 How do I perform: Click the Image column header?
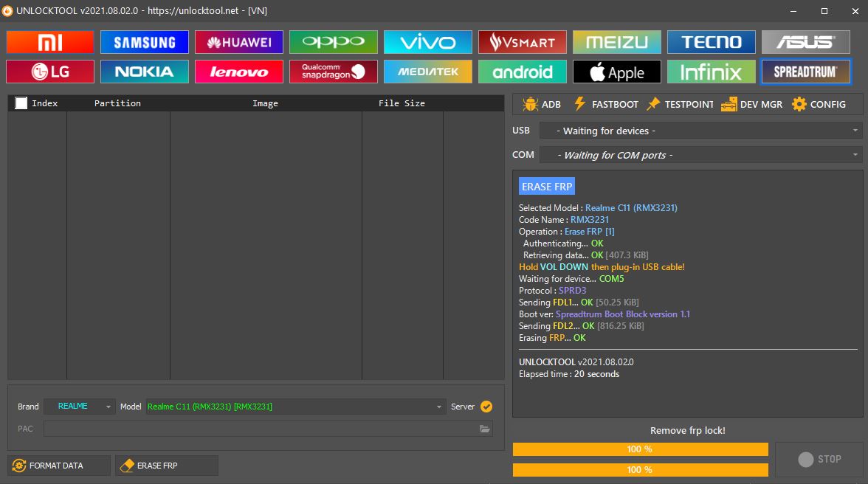(265, 103)
